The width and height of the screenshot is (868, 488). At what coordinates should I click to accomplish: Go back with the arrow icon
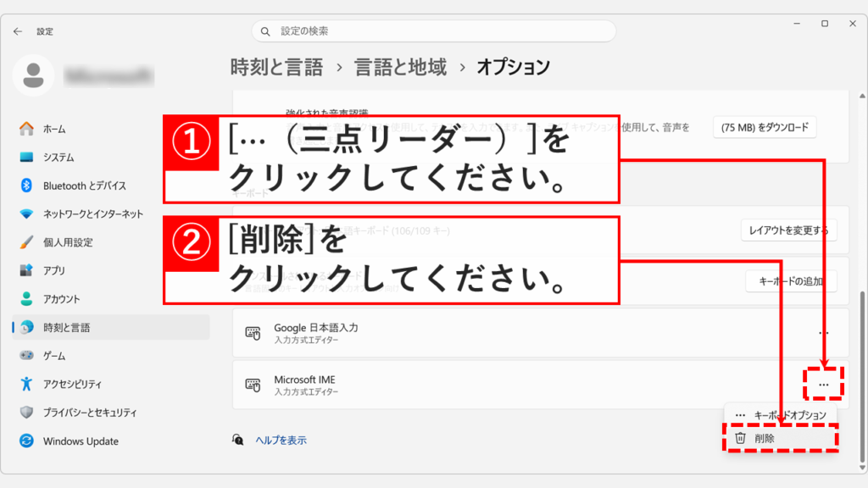coord(18,31)
